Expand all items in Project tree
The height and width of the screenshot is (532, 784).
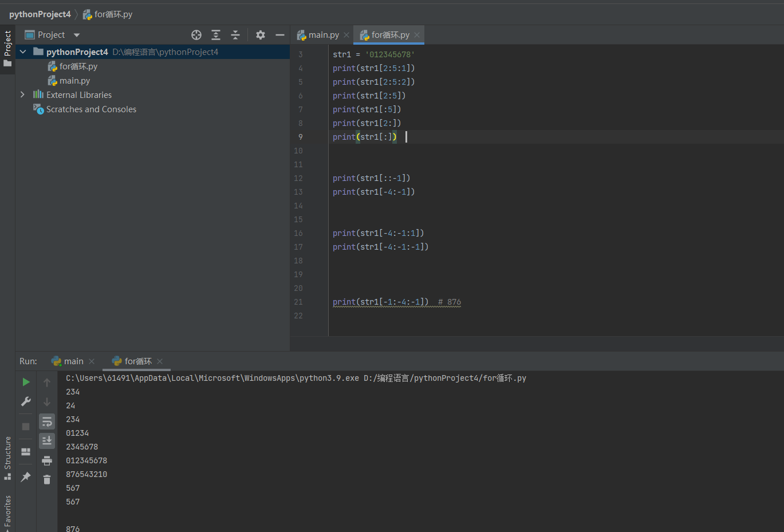coord(216,35)
